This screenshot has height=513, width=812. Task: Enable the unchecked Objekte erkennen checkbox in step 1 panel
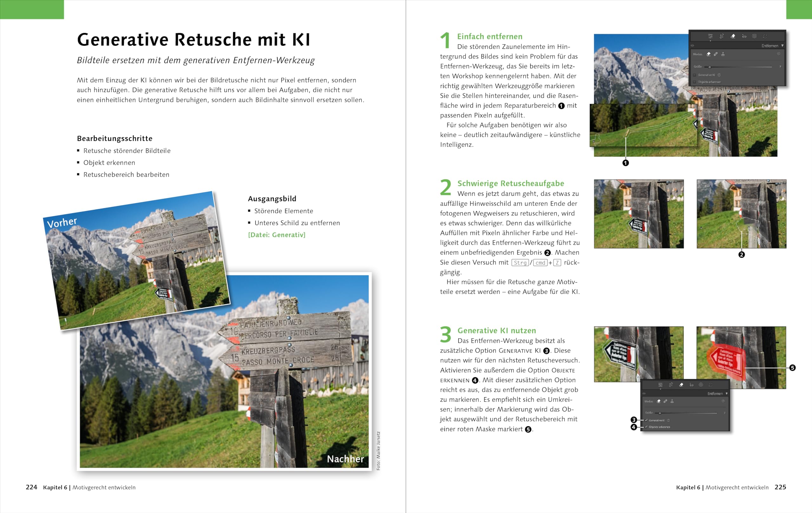[695, 82]
